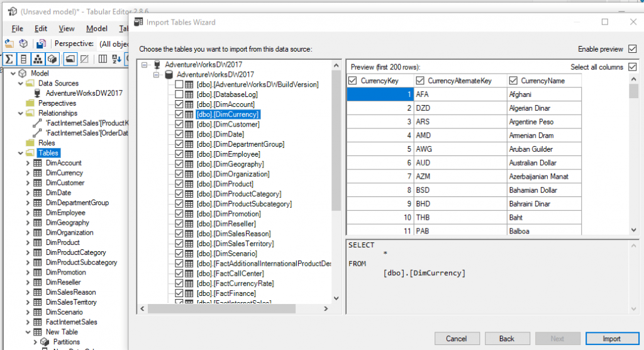Toggle the Select all columns checkbox
644x350 pixels.
[x=633, y=67]
